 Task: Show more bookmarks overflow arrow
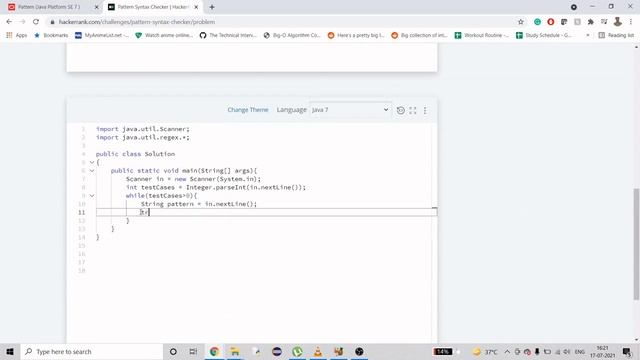[x=588, y=35]
